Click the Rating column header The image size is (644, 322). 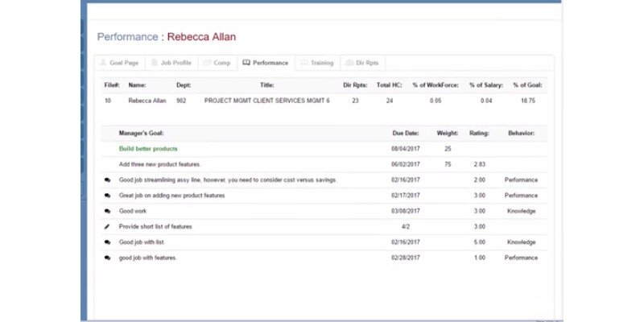click(480, 133)
